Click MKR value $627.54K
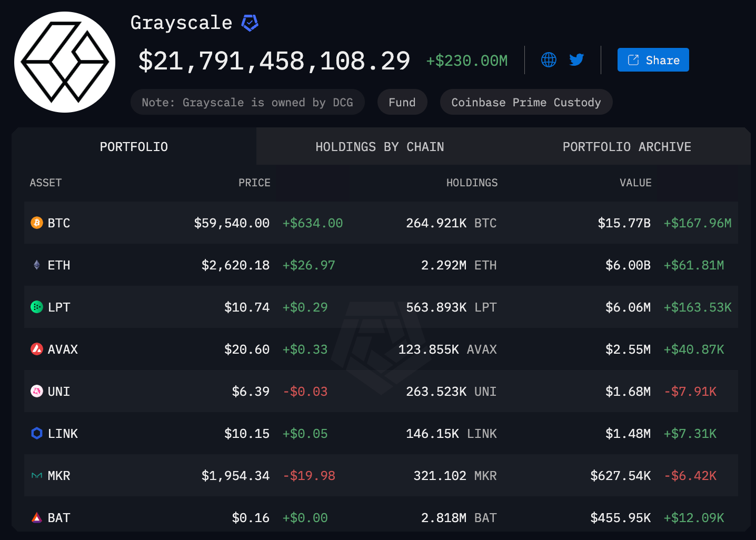The image size is (756, 540). 621,476
